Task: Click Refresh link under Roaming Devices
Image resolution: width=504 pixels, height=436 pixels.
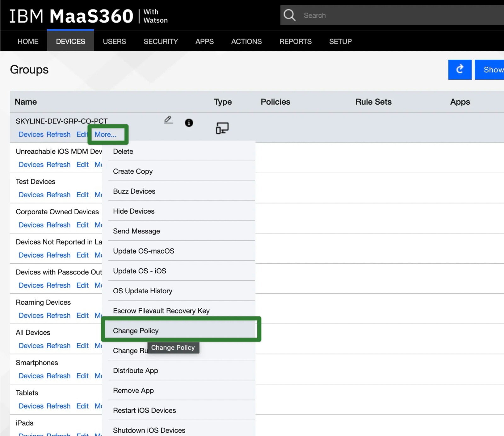Action: 59,316
